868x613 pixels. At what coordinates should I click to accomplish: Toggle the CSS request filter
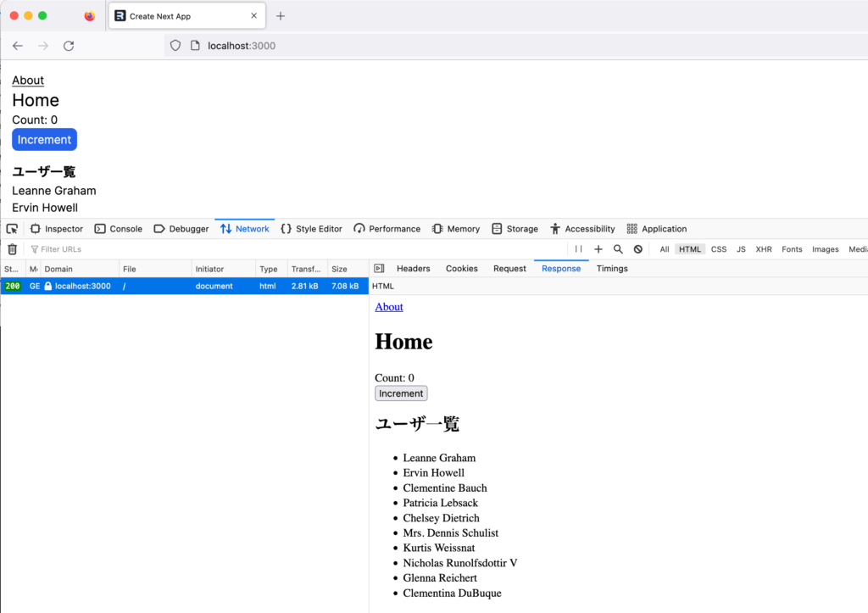point(719,249)
